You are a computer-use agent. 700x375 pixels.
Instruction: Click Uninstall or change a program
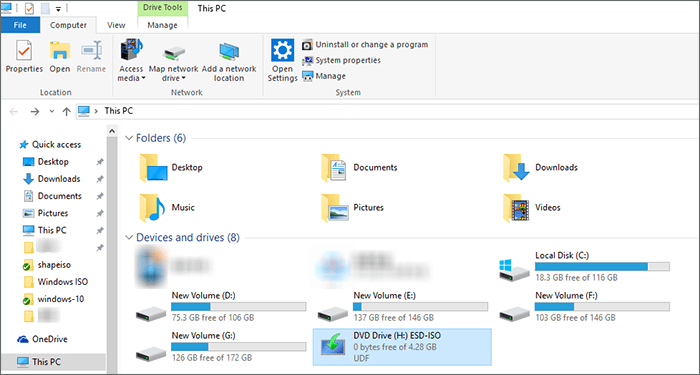click(365, 45)
